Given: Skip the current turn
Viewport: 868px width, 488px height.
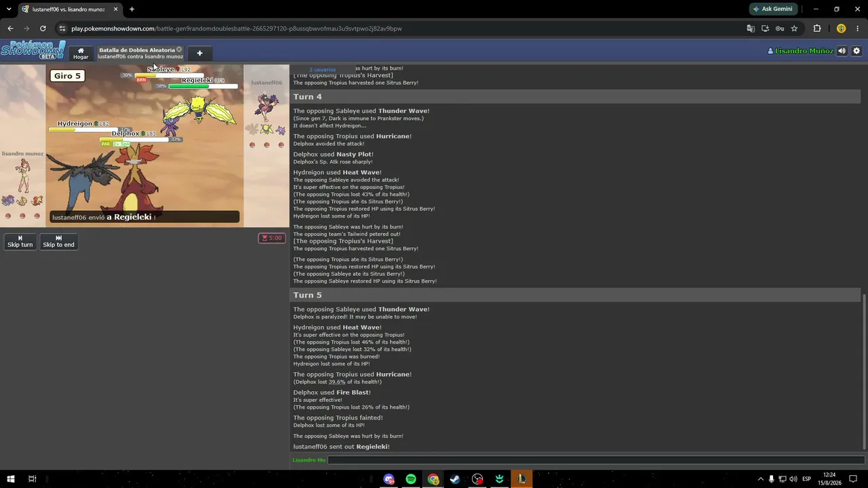Looking at the screenshot, I should [x=20, y=241].
